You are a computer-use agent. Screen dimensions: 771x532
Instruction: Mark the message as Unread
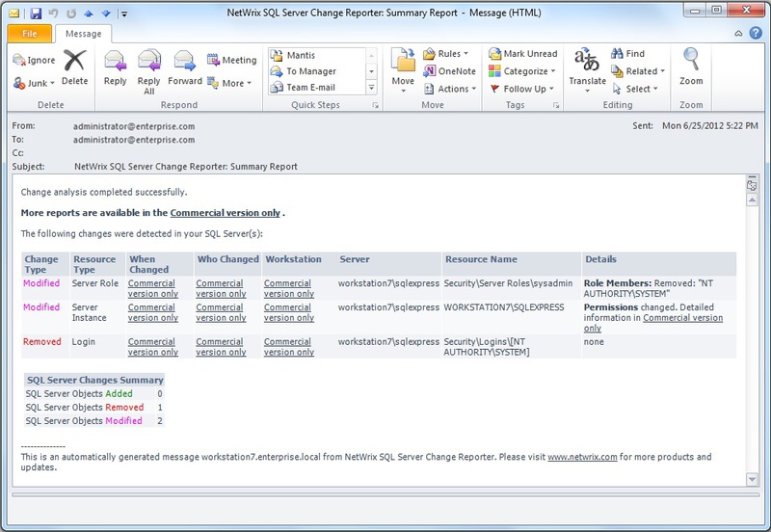[x=523, y=54]
